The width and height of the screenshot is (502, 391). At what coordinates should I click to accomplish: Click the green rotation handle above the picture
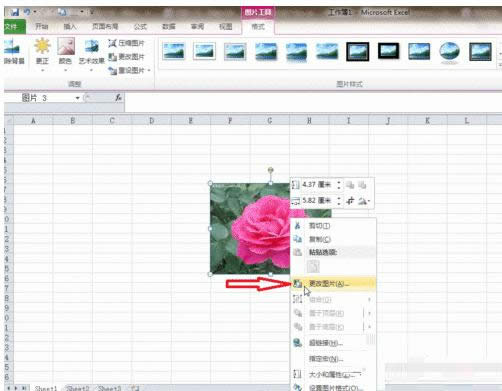pyautogui.click(x=271, y=170)
